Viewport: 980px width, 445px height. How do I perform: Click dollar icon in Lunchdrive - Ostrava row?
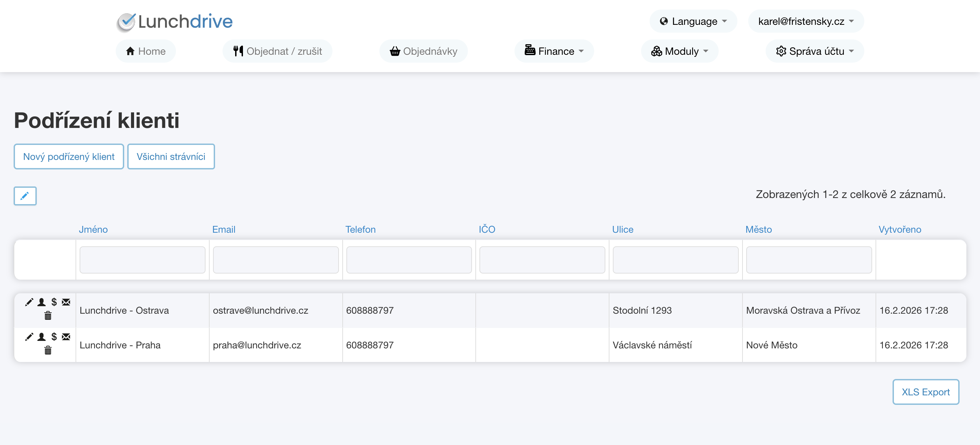coord(54,302)
